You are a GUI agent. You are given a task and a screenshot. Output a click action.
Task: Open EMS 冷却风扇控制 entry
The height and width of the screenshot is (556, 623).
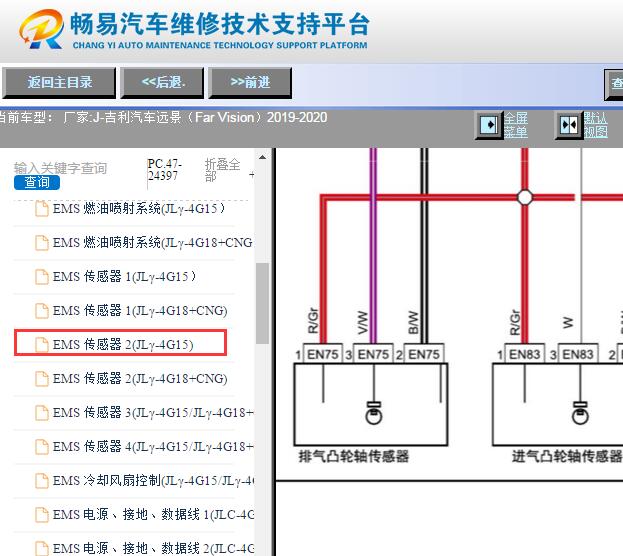[153, 480]
